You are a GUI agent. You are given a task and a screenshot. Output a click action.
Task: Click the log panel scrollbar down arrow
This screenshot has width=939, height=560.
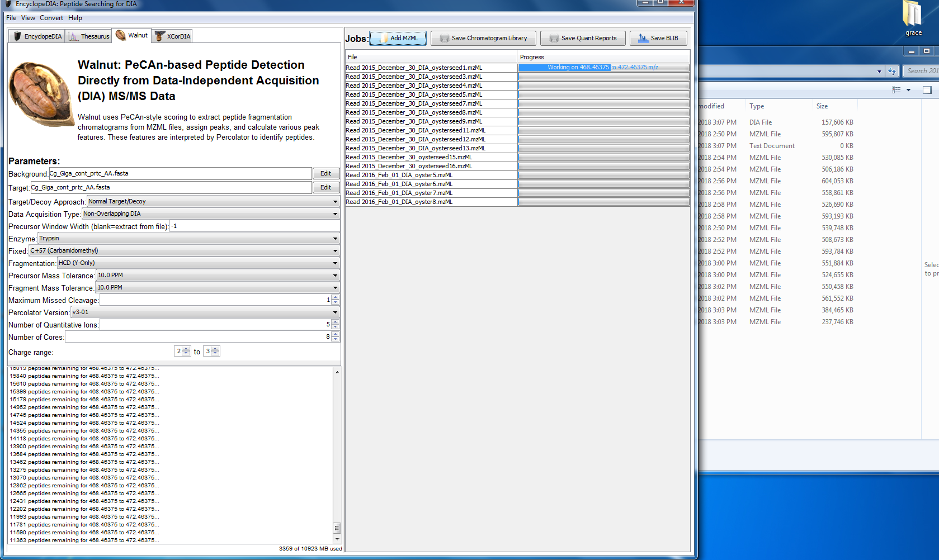click(x=337, y=539)
